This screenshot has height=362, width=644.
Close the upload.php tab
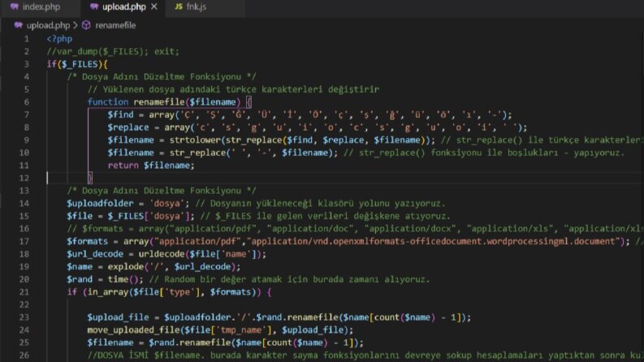(x=154, y=7)
